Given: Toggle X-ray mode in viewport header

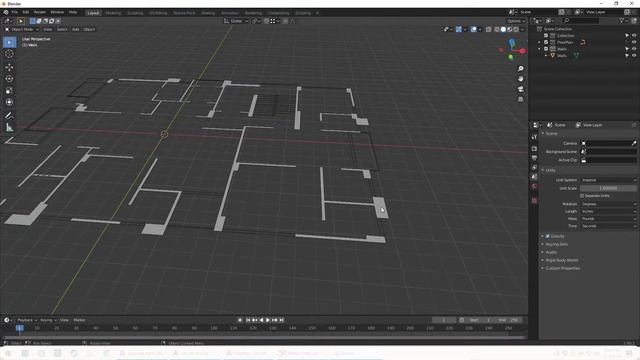Looking at the screenshot, I should (x=489, y=29).
